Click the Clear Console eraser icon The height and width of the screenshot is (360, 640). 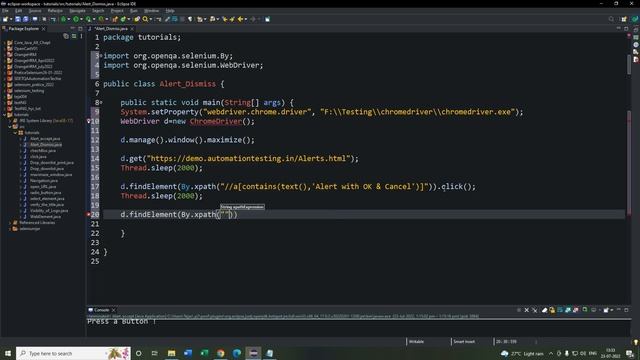point(544,310)
